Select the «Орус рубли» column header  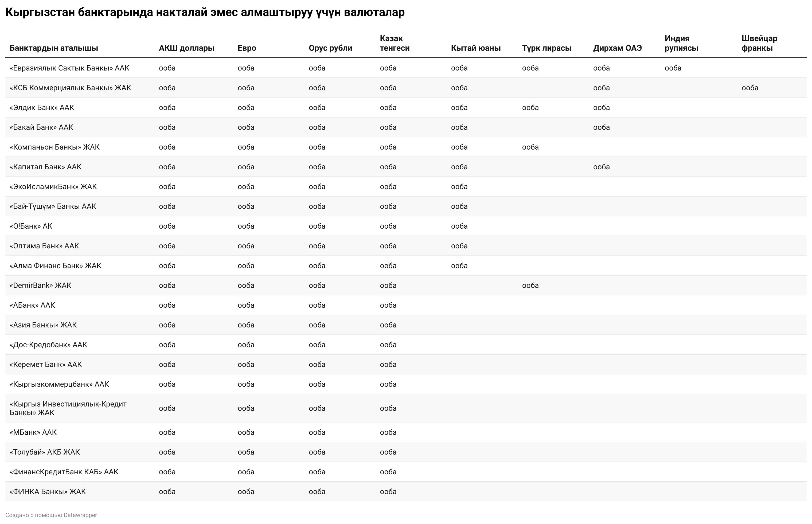tap(330, 48)
